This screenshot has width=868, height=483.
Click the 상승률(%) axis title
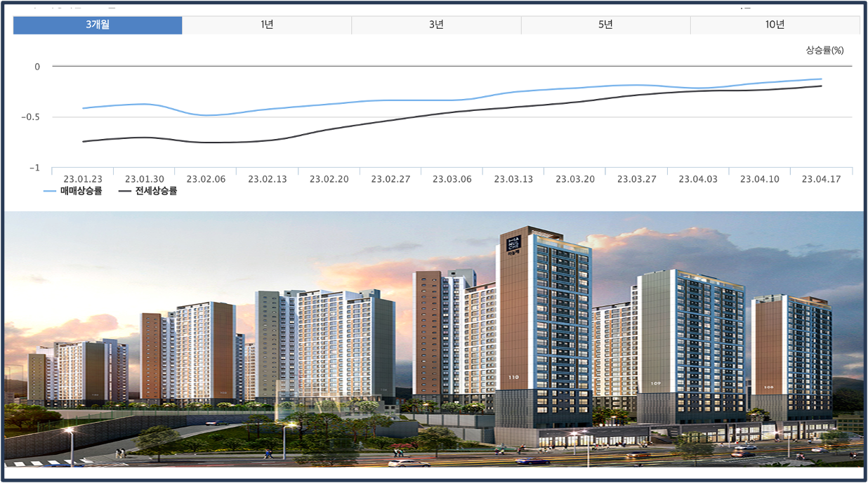(824, 51)
